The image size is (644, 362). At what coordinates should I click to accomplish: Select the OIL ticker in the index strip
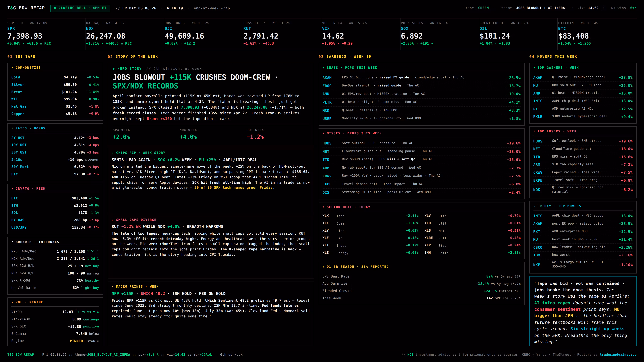point(483,28)
